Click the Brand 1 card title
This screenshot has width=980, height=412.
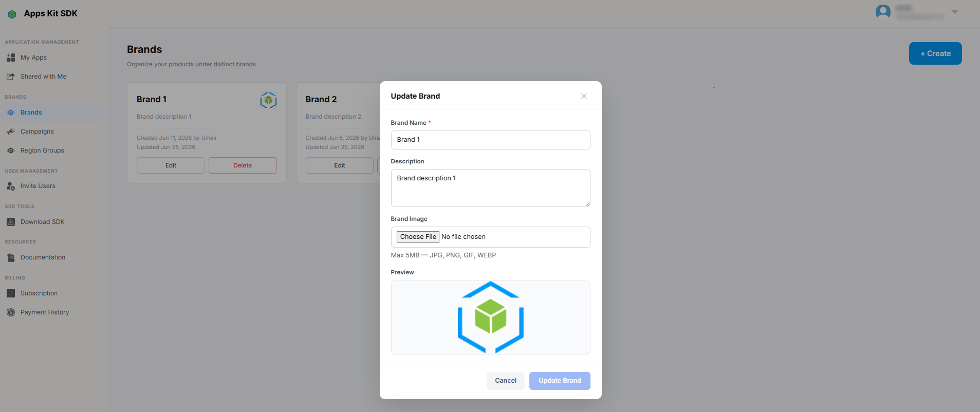pyautogui.click(x=152, y=99)
